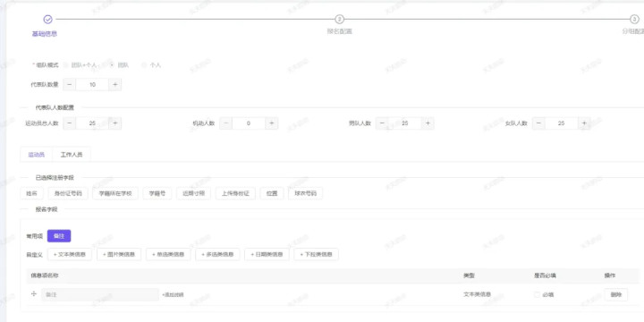The height and width of the screenshot is (322, 644).
Task: Toggle the purple 备注 common item button
Action: coord(59,236)
